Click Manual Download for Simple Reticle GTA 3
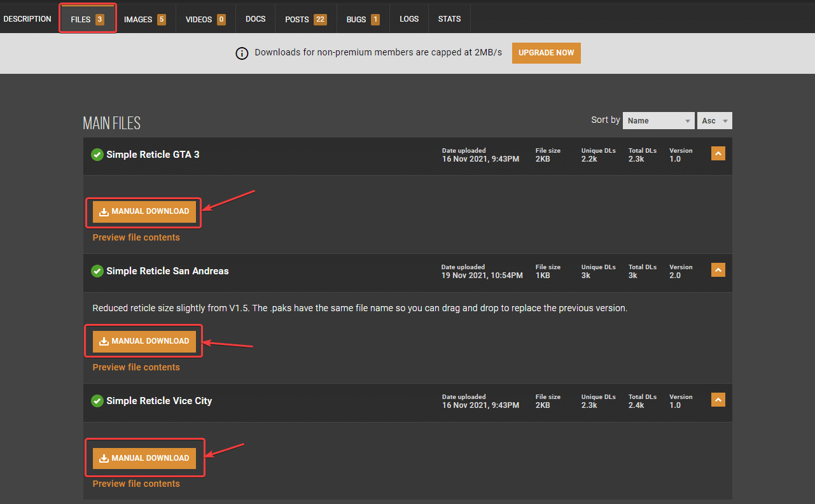Image resolution: width=815 pixels, height=504 pixels. tap(144, 212)
